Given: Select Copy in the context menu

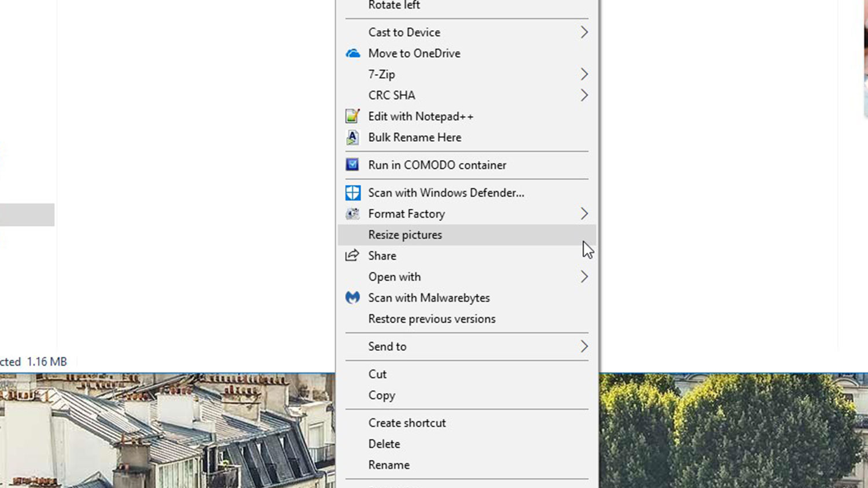Looking at the screenshot, I should click(381, 395).
